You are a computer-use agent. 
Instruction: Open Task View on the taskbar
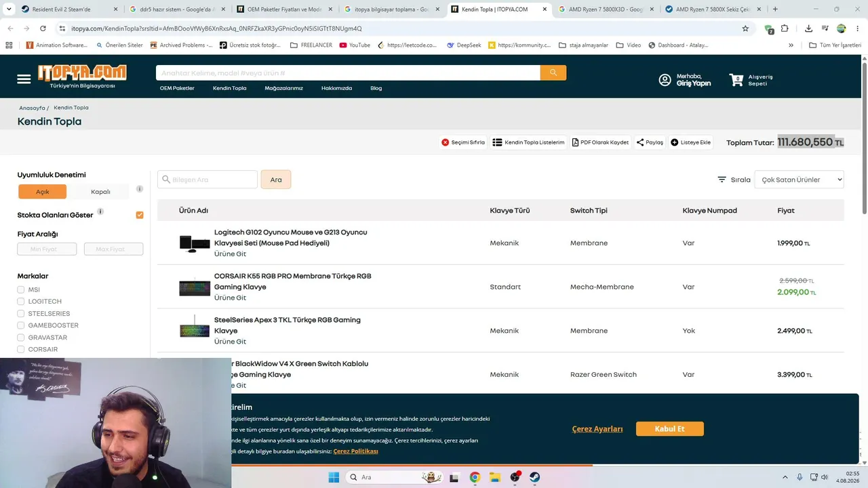455,477
